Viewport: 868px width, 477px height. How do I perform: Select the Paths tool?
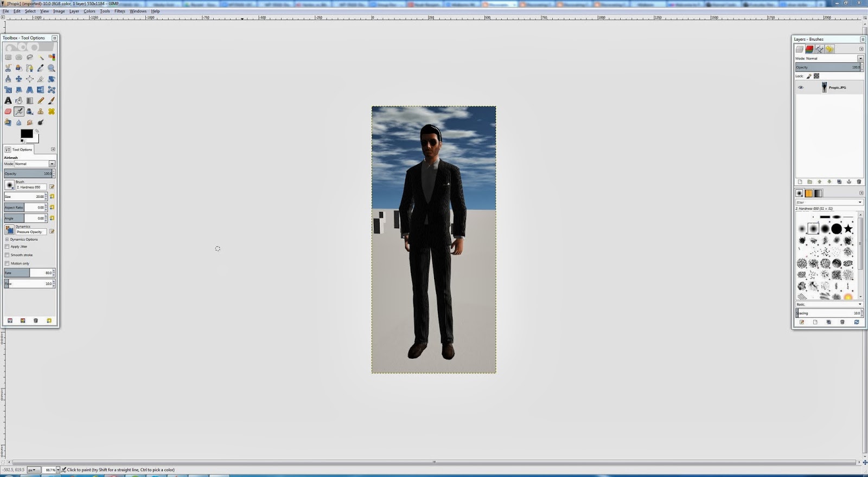[x=30, y=68]
